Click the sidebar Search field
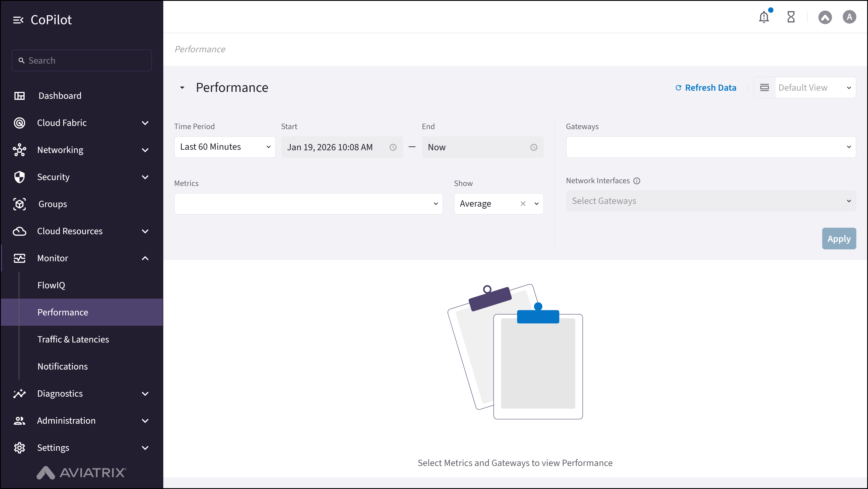 [x=82, y=61]
